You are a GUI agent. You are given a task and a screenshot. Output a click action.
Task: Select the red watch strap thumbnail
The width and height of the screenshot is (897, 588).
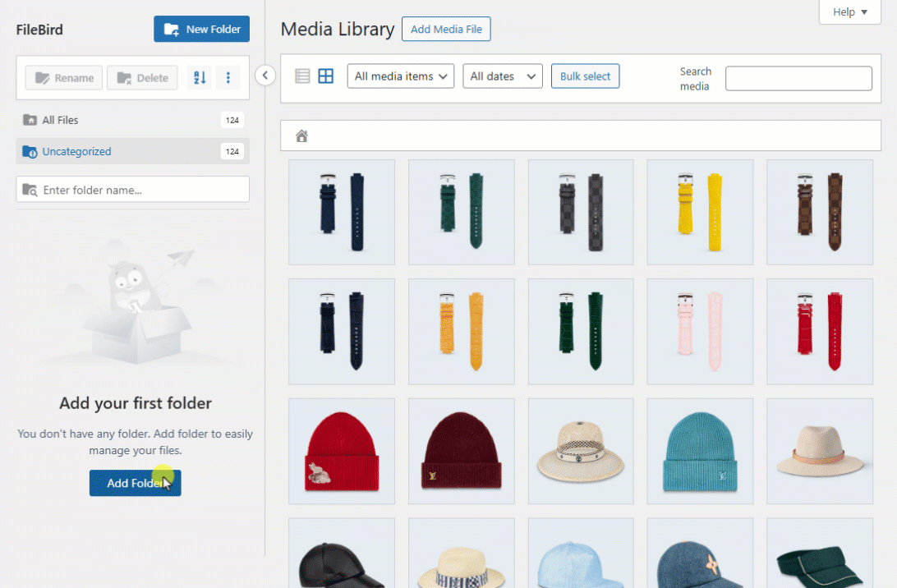click(x=819, y=332)
